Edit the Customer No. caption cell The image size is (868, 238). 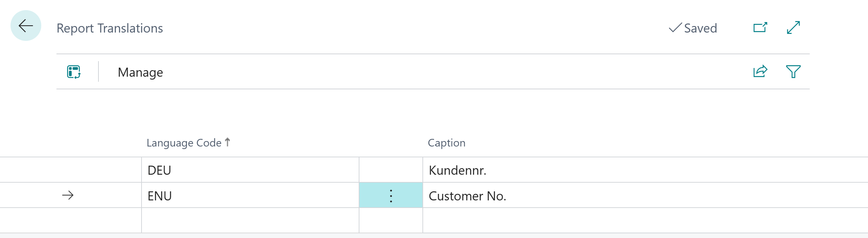click(x=644, y=196)
